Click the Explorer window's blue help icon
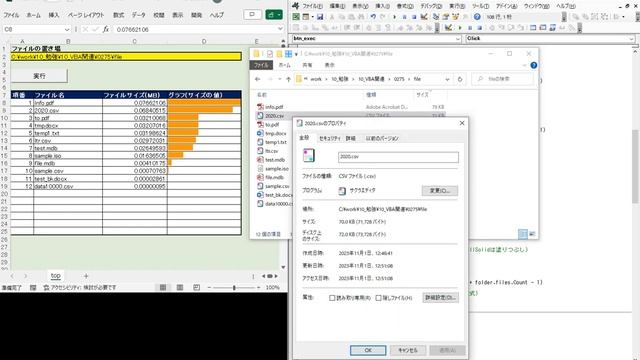Screen dimensions: 640x360 pos(533,65)
